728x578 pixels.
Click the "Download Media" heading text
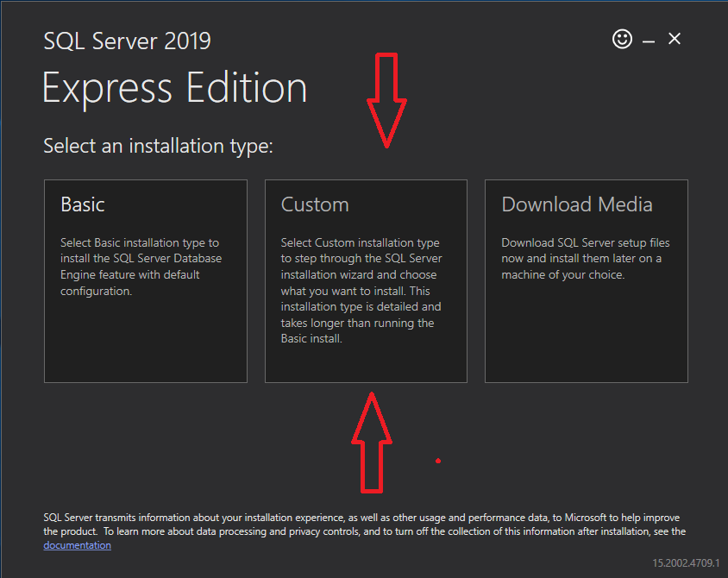[x=577, y=204]
